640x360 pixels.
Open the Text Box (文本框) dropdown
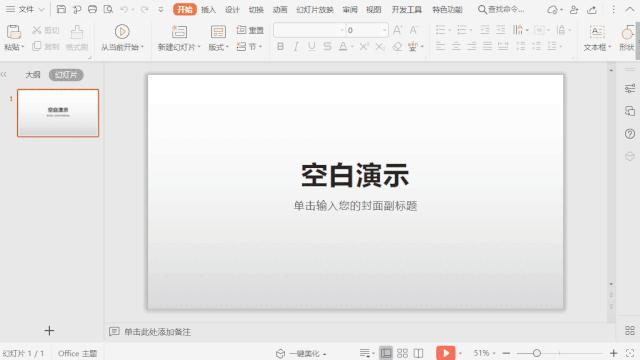pyautogui.click(x=597, y=47)
